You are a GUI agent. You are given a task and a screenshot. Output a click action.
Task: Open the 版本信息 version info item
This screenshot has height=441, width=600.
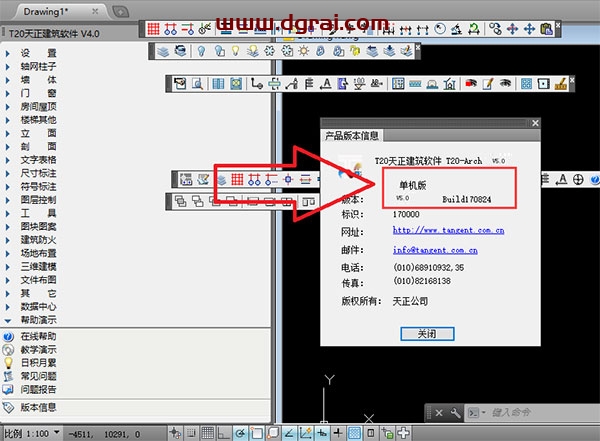point(38,407)
